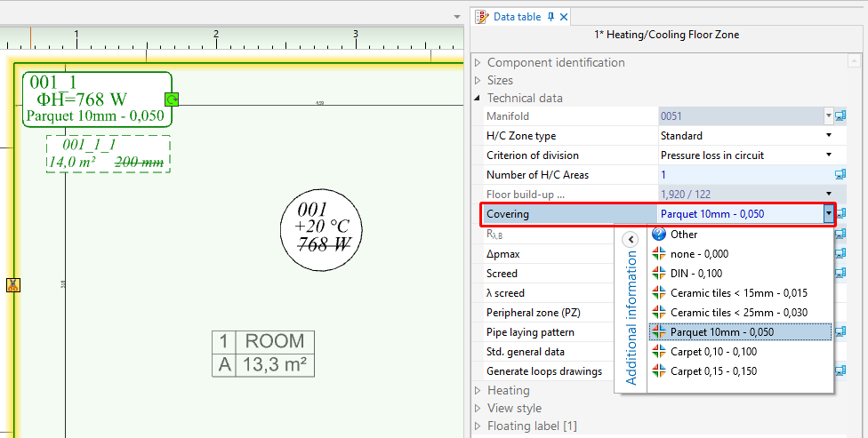
Task: Click the propagate icon beside Pipe laying pattern
Action: pos(840,331)
